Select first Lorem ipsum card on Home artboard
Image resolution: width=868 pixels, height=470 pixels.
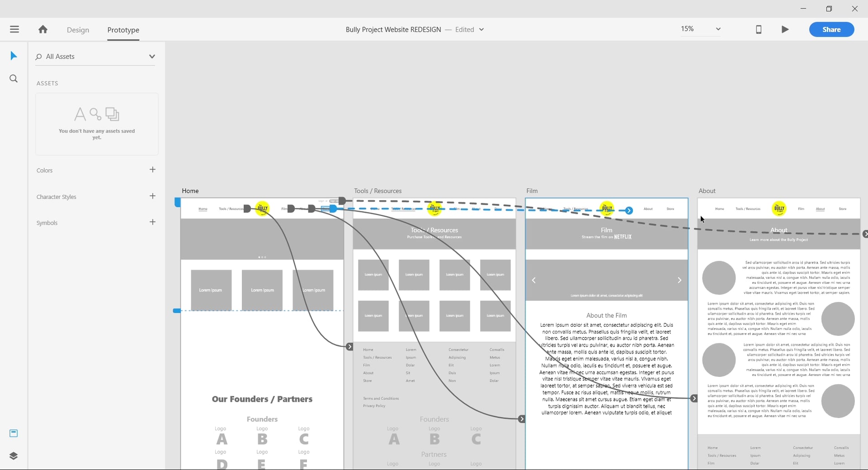coord(211,290)
